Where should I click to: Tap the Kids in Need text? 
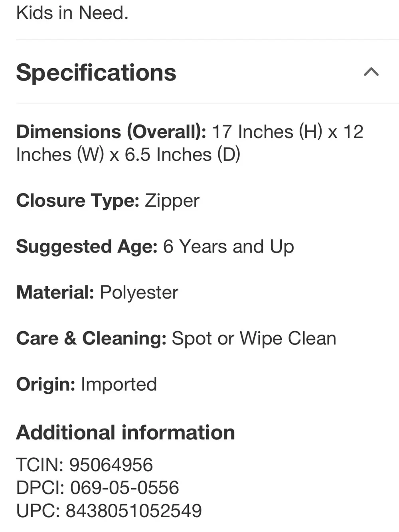(x=72, y=13)
